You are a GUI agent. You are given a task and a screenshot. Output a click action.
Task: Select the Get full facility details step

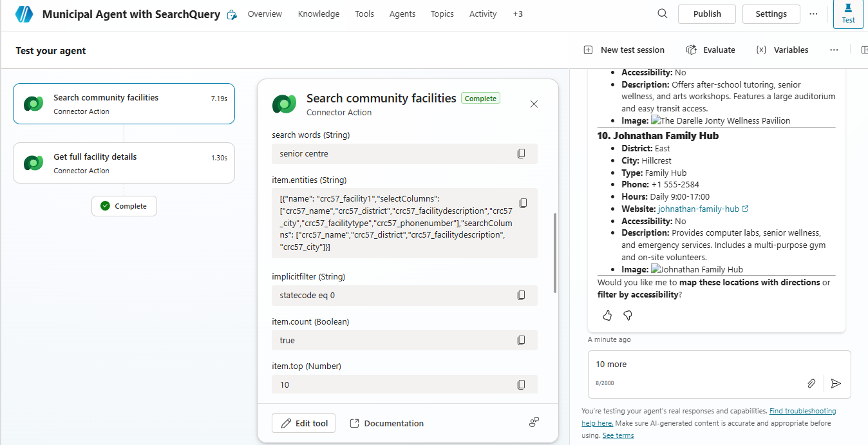pyautogui.click(x=124, y=163)
